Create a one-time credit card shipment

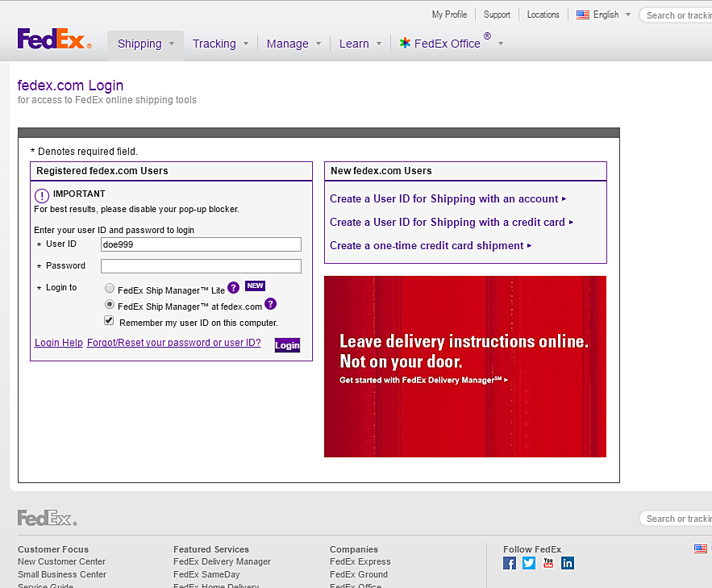pos(431,246)
